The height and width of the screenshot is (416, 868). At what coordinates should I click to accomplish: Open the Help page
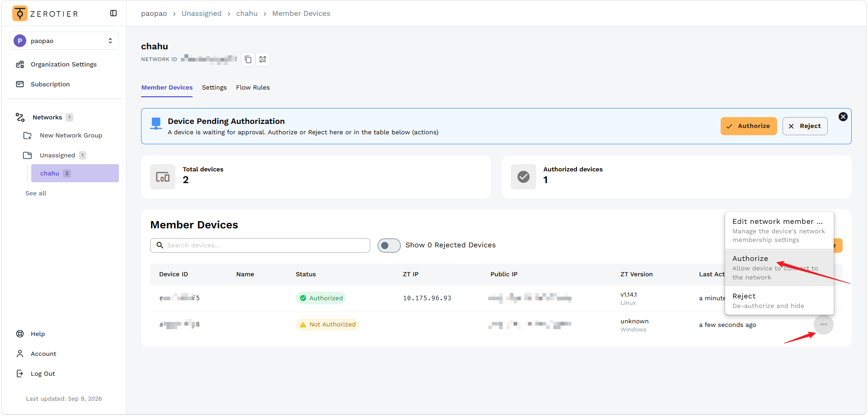point(38,334)
